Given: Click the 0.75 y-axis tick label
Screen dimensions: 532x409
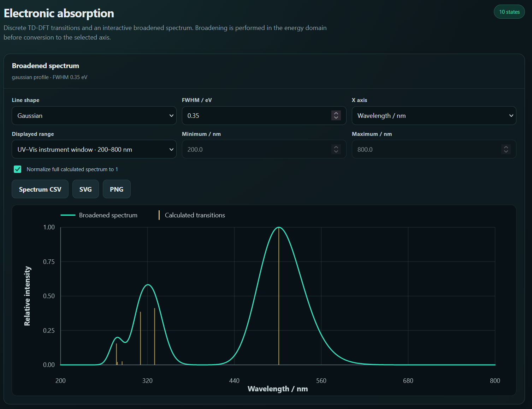Looking at the screenshot, I should 49,262.
